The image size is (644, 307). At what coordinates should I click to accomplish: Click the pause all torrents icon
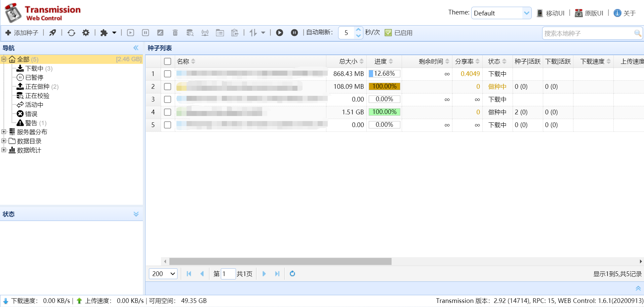(294, 33)
